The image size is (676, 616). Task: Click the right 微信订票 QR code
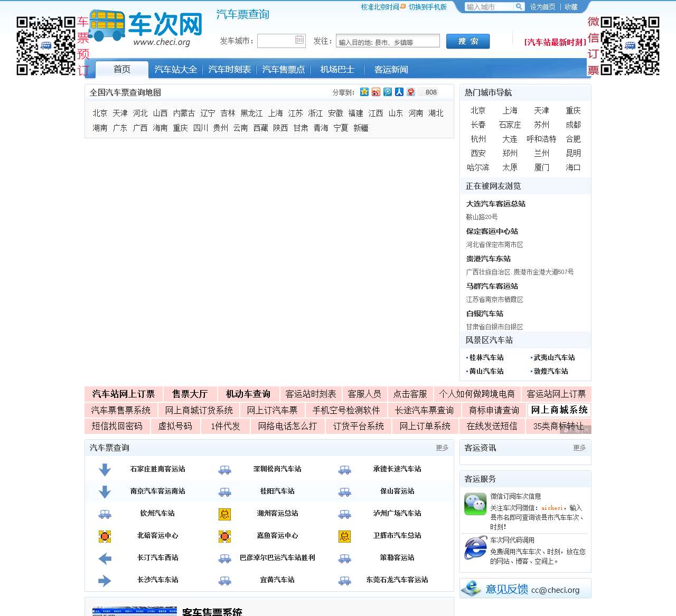(630, 46)
